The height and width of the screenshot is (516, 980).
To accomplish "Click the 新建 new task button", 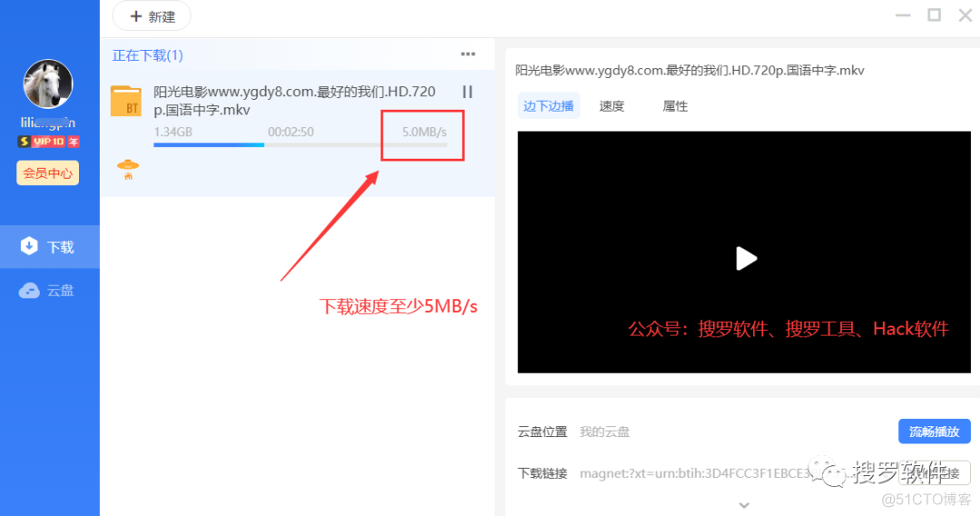I will (x=152, y=16).
